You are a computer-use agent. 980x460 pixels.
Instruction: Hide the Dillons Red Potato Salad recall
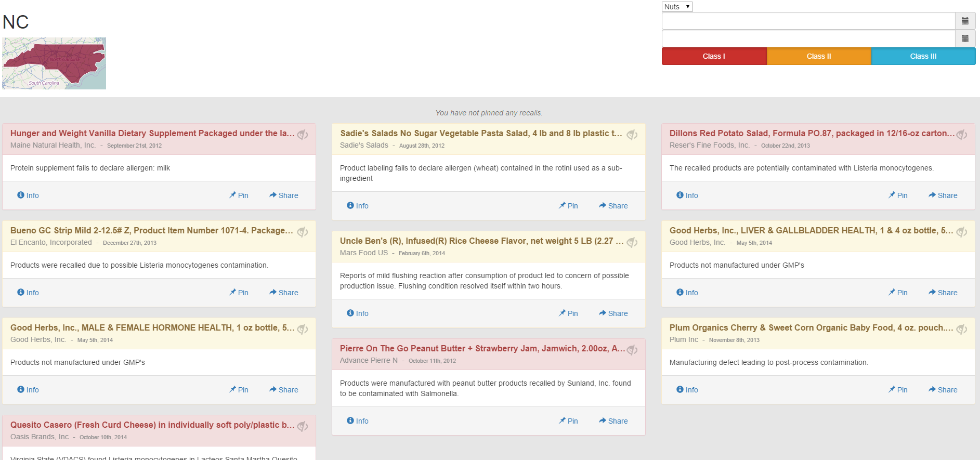point(962,135)
